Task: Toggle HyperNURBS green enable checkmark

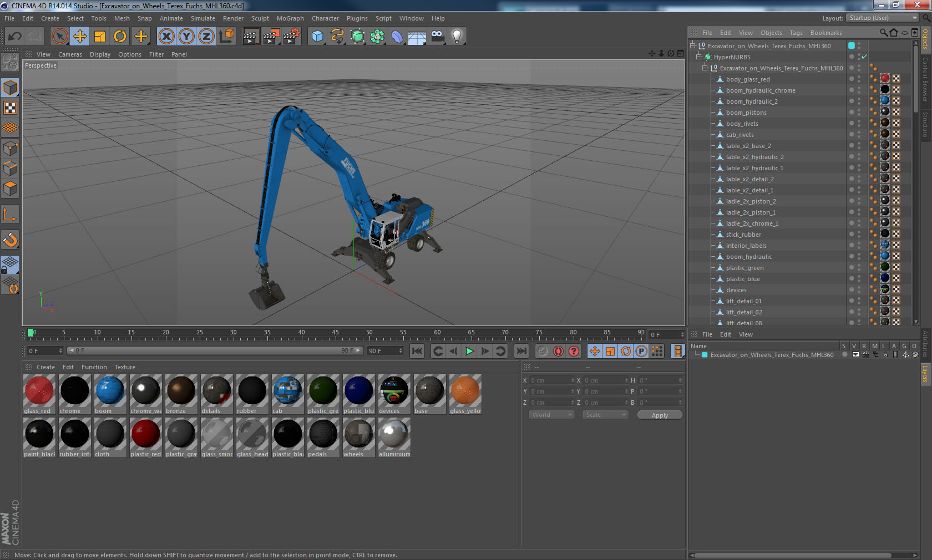Action: [864, 57]
